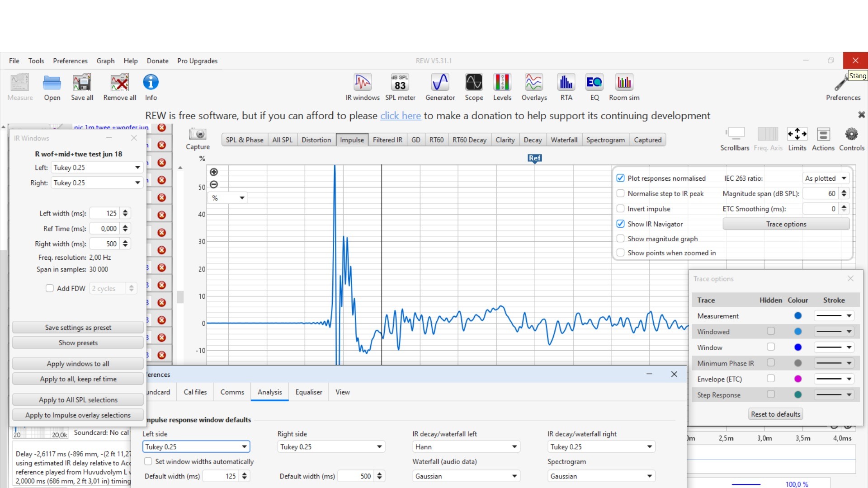Open the IR windows tool
868x488 pixels.
pyautogui.click(x=363, y=87)
